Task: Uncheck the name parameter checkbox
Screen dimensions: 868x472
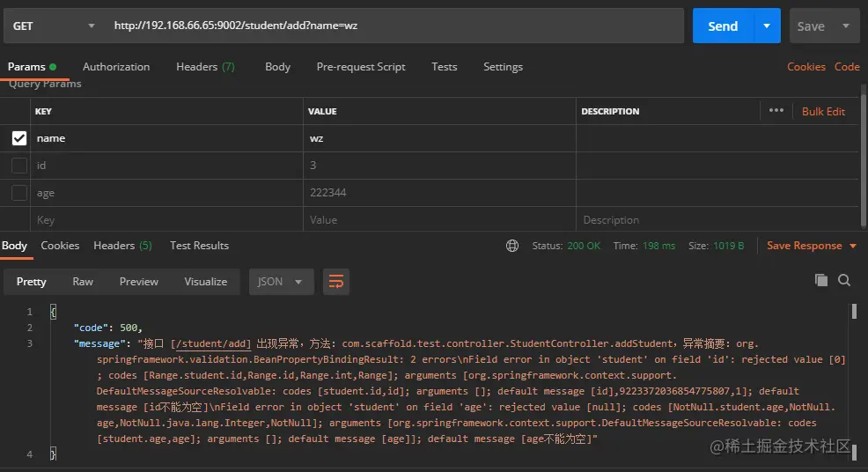Action: pyautogui.click(x=19, y=138)
